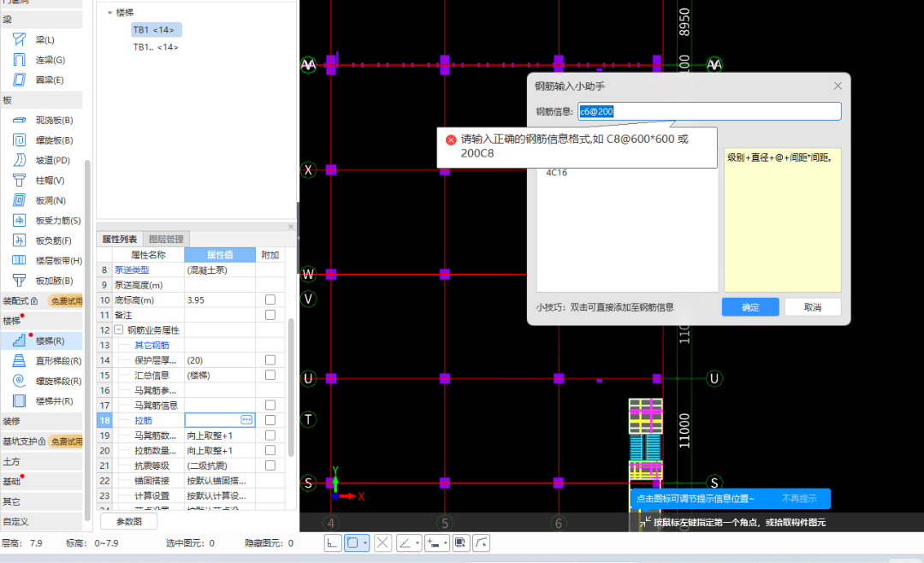Collapse the 楼梯 tree node

coord(110,12)
